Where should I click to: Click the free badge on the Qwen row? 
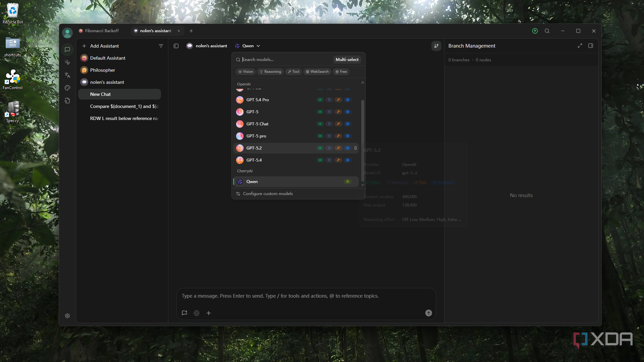[347, 181]
